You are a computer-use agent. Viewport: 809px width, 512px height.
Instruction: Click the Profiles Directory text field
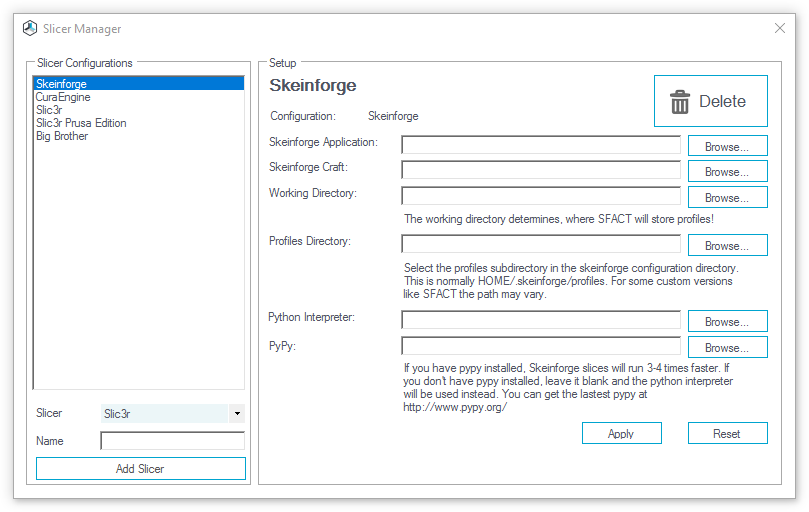541,244
